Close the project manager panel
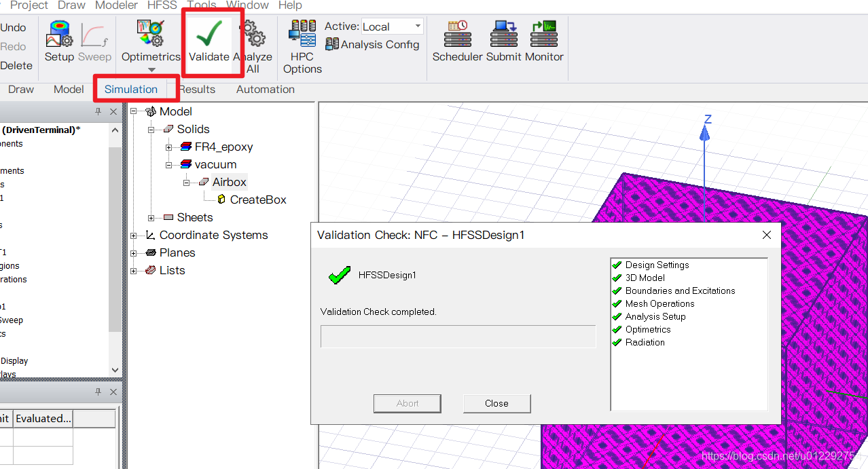Viewport: 868px width, 469px height. 113,111
